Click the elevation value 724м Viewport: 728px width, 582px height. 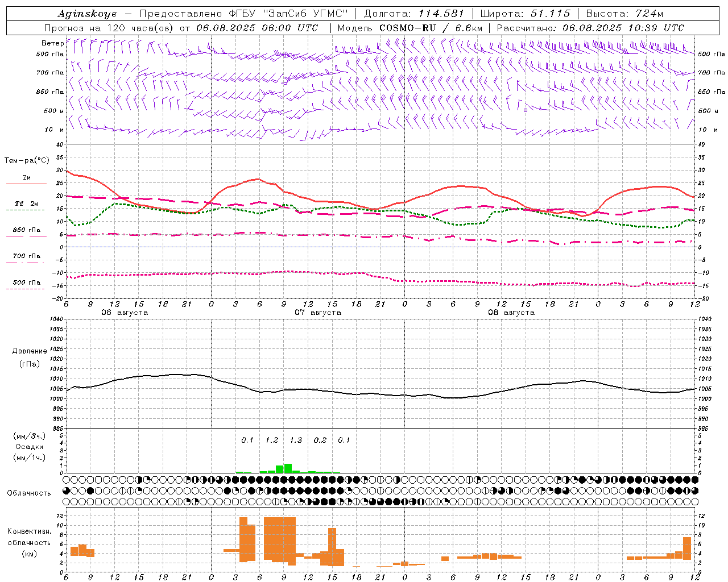[650, 14]
